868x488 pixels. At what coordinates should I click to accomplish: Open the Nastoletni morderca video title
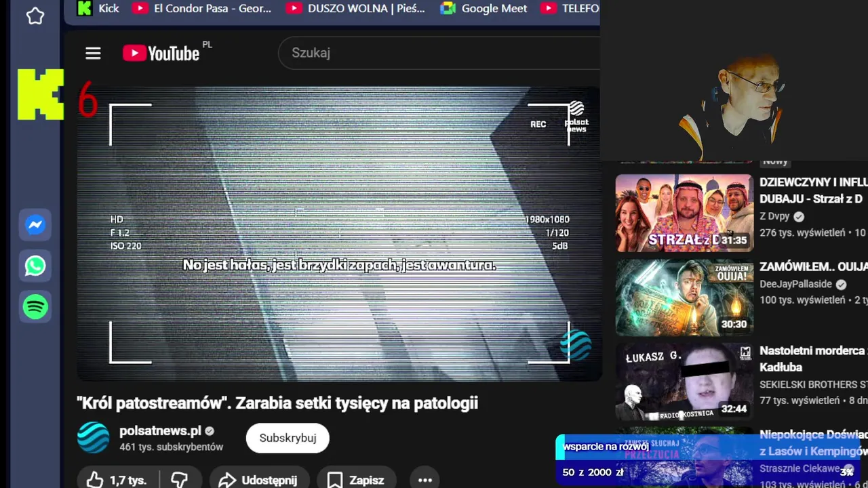tap(813, 359)
